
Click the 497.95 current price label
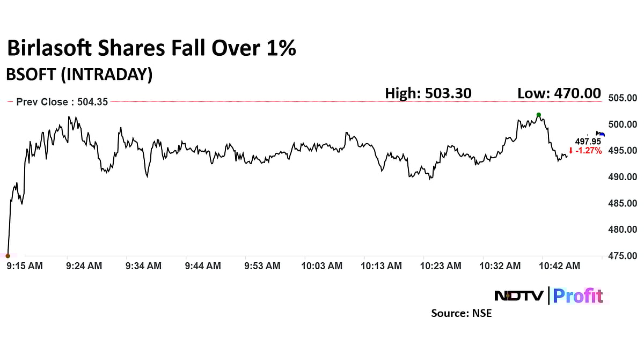click(587, 142)
